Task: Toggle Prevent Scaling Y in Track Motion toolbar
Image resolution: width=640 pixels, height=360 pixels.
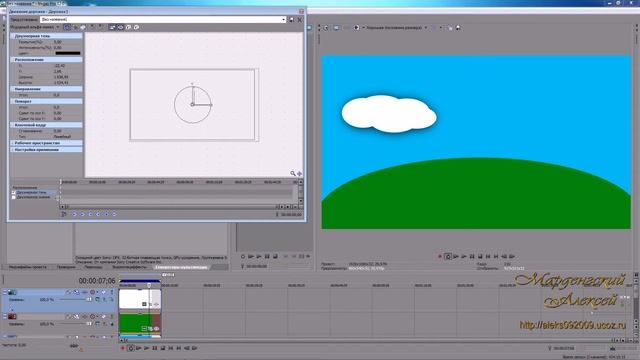Action: pos(136,27)
